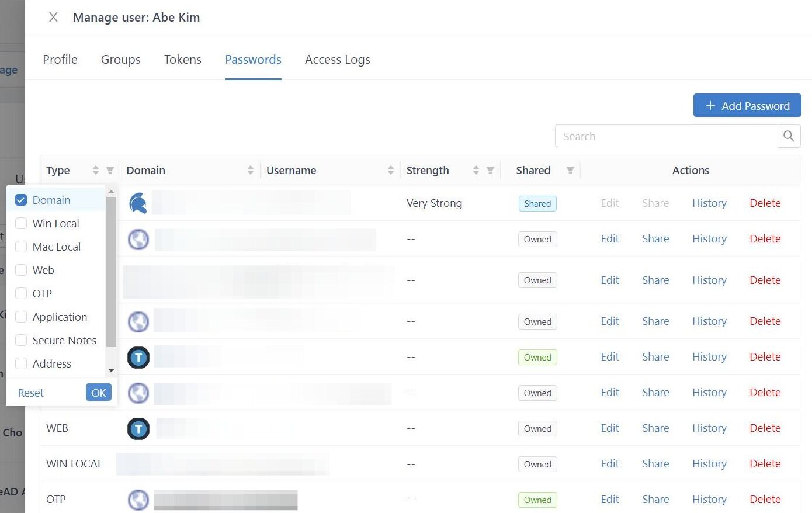The width and height of the screenshot is (812, 513).
Task: Click the sort arrows on Domain column
Action: [x=251, y=170]
